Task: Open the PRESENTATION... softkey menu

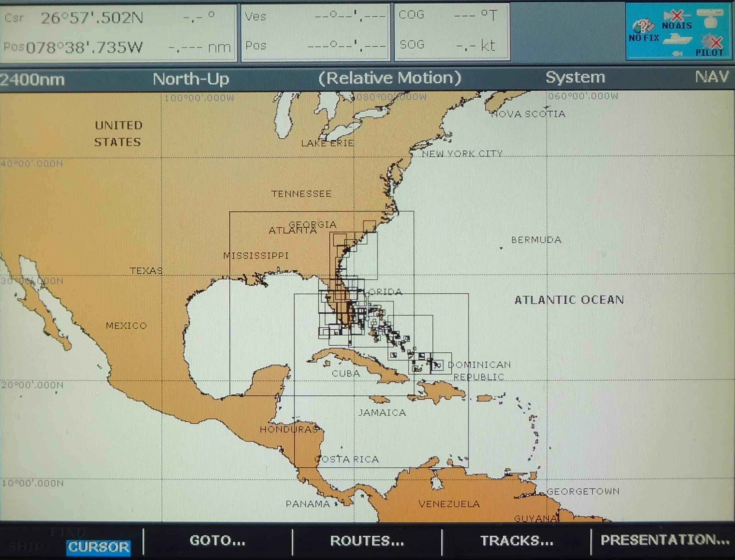Action: coord(664,540)
